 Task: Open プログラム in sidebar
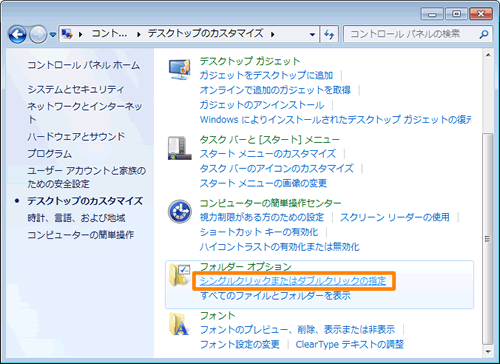point(49,153)
